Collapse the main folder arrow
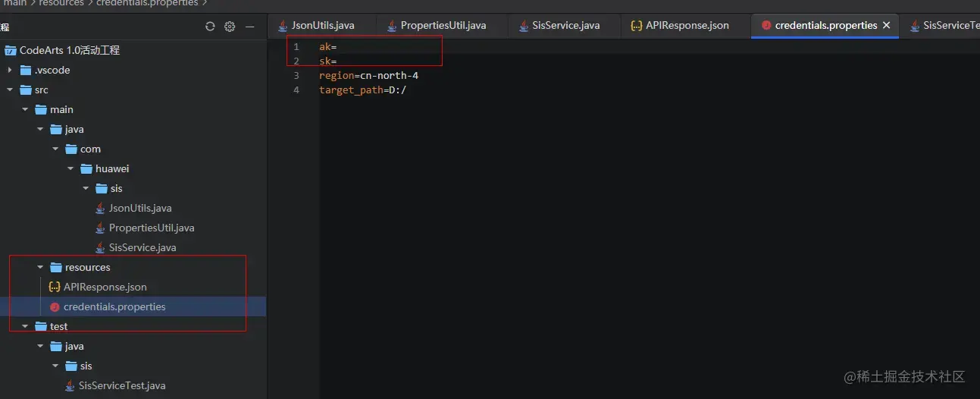 point(25,110)
